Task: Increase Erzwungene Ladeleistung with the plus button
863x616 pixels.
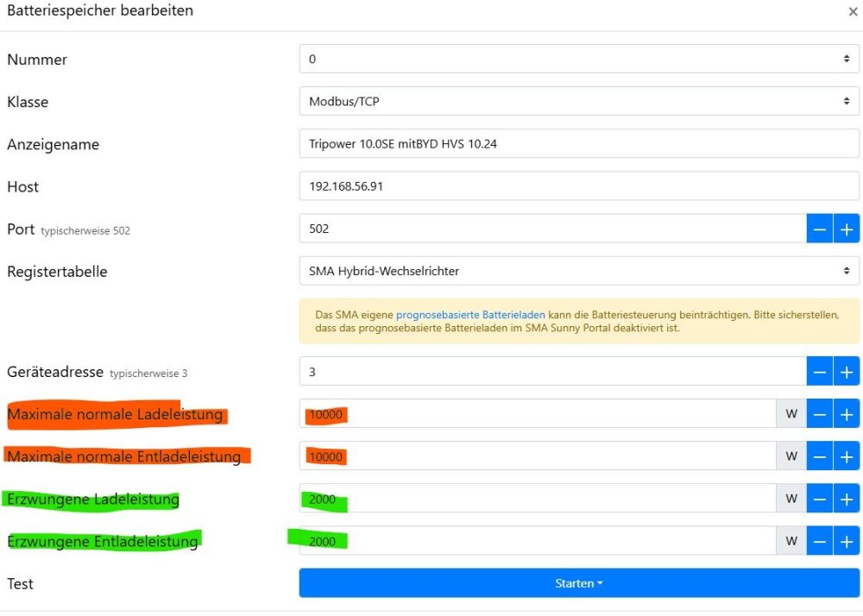Action: click(847, 498)
